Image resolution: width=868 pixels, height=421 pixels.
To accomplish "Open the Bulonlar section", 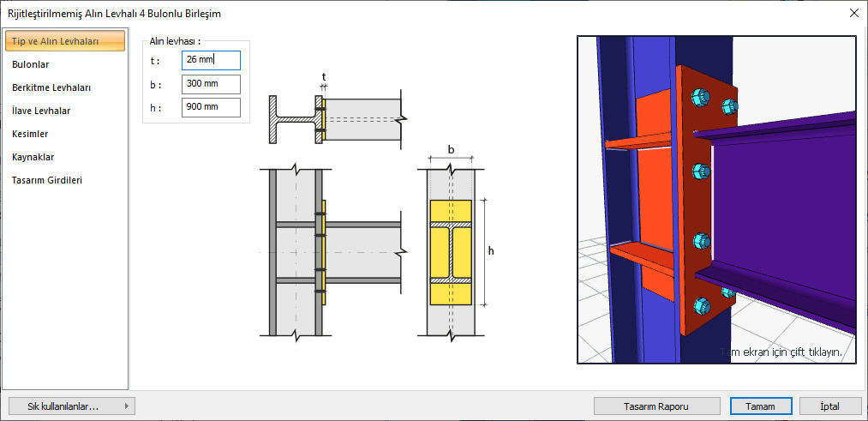I will point(31,64).
